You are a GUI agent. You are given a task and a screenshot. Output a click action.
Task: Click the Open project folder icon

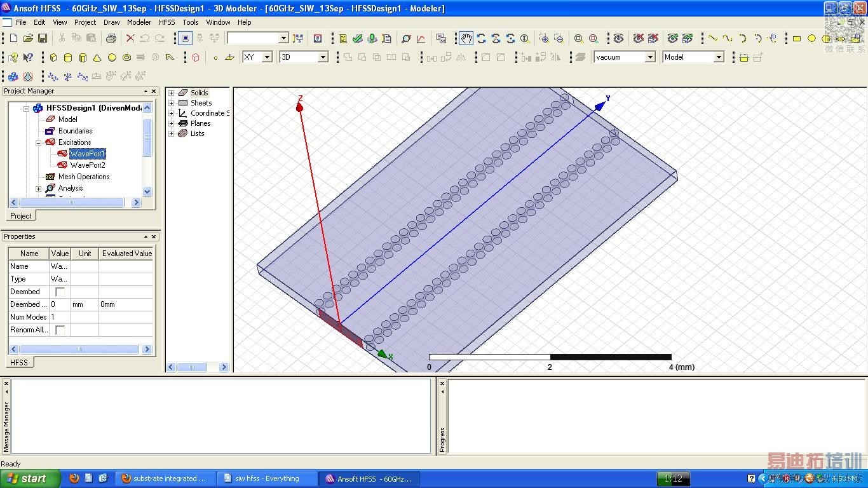pos(28,38)
